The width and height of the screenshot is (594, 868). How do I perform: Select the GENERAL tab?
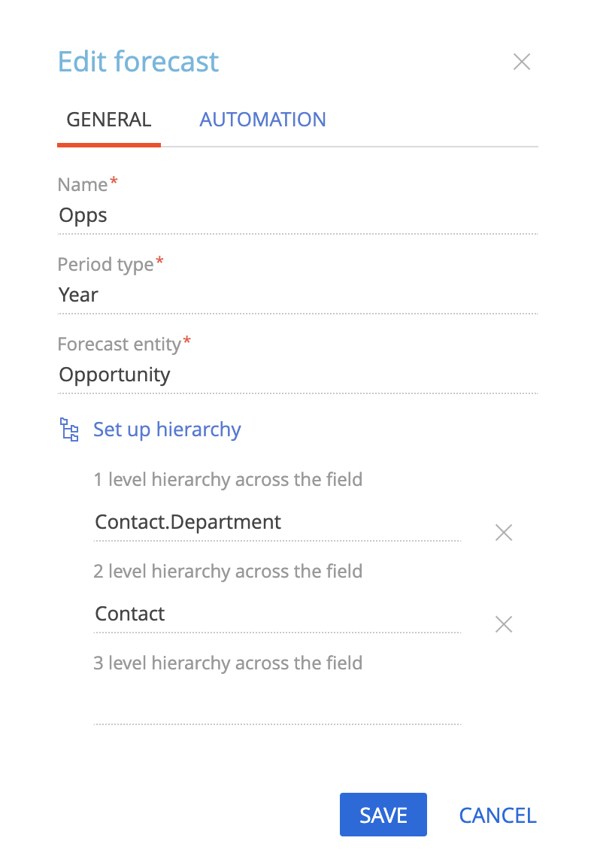108,120
